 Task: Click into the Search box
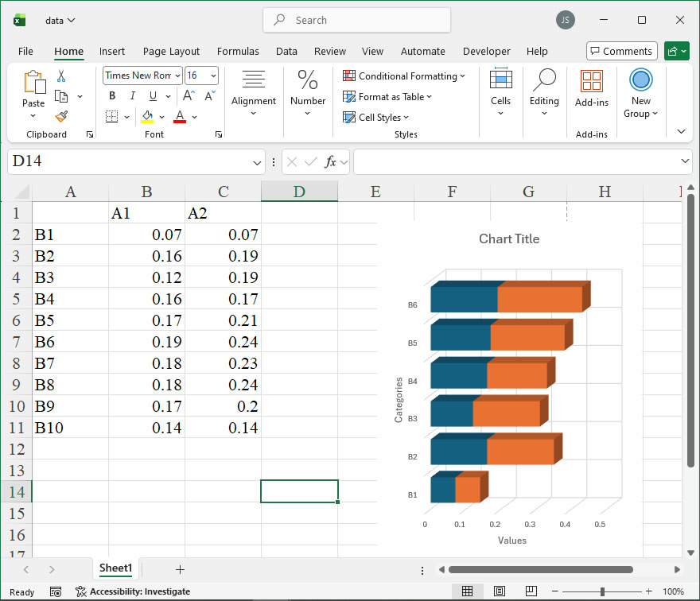[356, 21]
